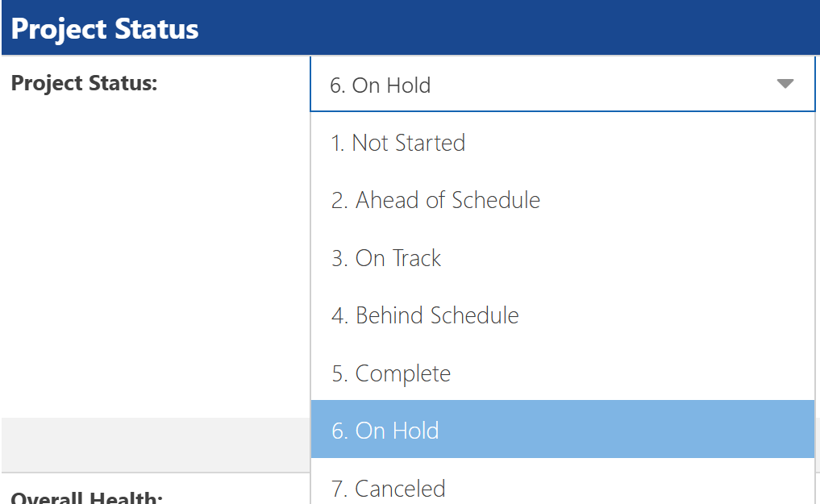Click the bold Project Status: field label
The width and height of the screenshot is (820, 504).
click(84, 84)
